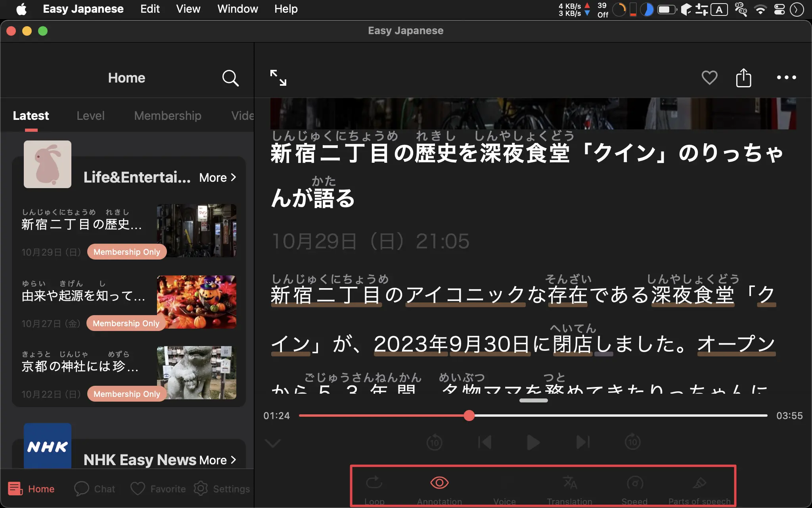Select the Latest tab
The width and height of the screenshot is (812, 508).
coord(31,115)
